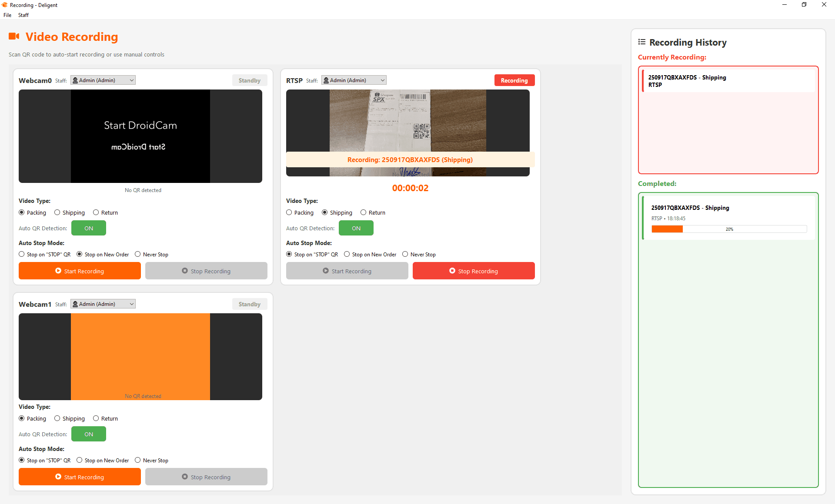Click the user icon in Webcam1 staff selector
The width and height of the screenshot is (835, 504).
[75, 304]
